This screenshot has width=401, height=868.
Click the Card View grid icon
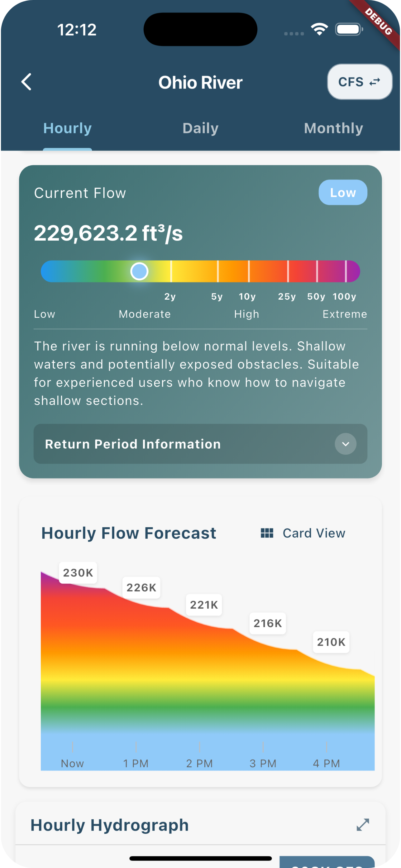(x=267, y=533)
